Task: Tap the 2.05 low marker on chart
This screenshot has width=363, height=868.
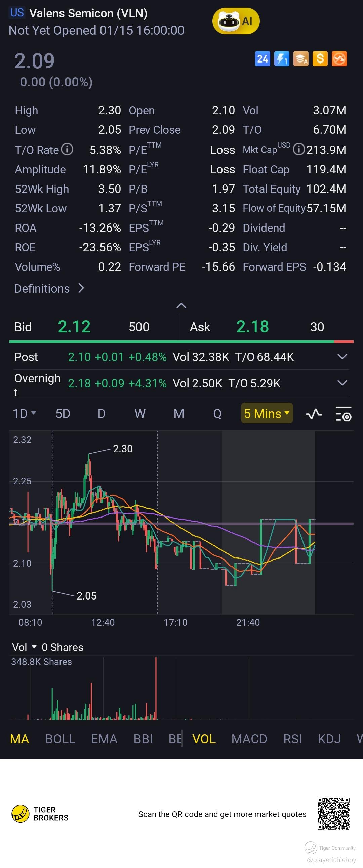Action: (x=87, y=596)
